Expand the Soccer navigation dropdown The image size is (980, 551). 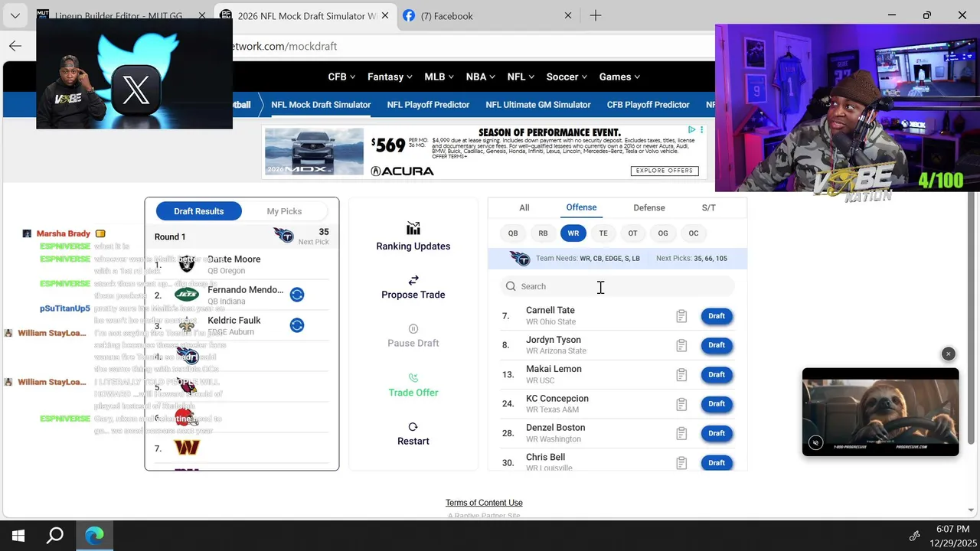(x=567, y=77)
